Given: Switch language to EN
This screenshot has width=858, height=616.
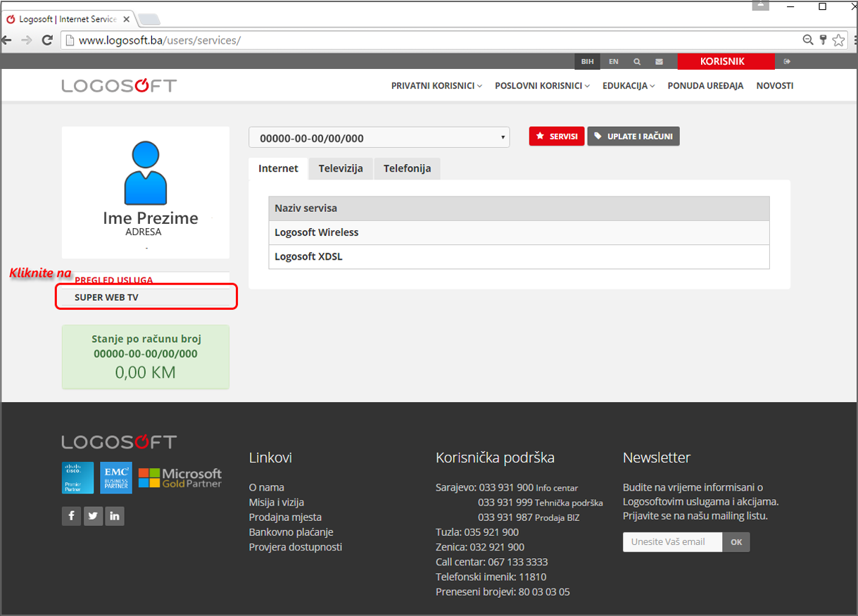Looking at the screenshot, I should point(614,62).
